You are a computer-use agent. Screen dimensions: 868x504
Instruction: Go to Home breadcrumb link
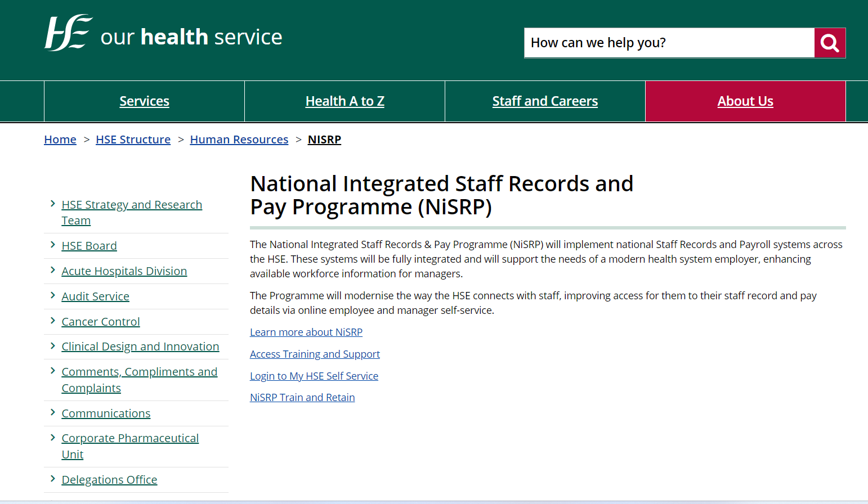[60, 139]
